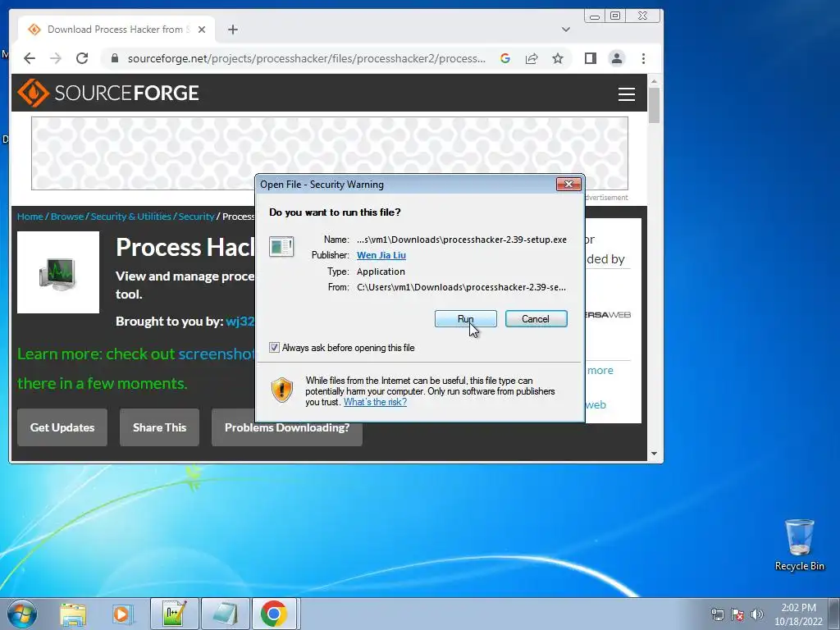Open the notepad-with-pencil taskbar app
This screenshot has width=840, height=630.
click(x=175, y=614)
